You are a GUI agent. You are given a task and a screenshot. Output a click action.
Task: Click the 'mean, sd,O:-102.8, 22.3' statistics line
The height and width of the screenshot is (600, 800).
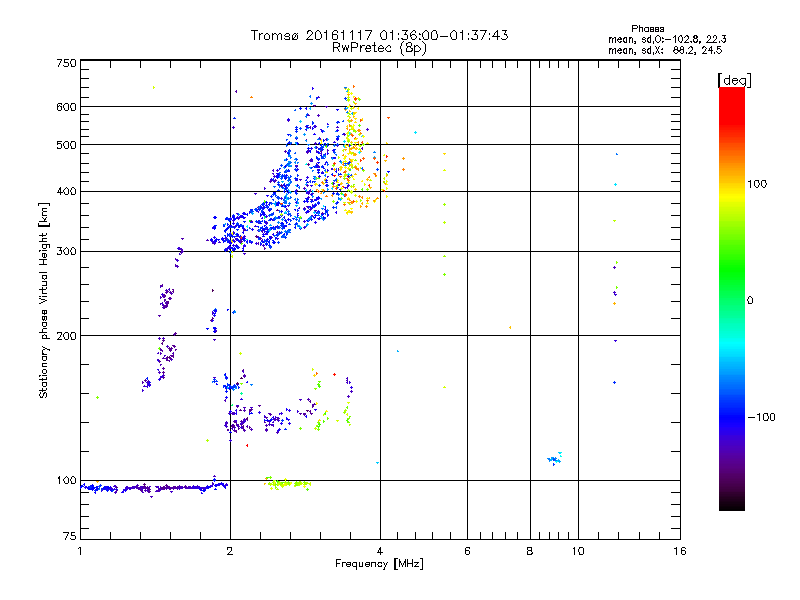[x=667, y=39]
